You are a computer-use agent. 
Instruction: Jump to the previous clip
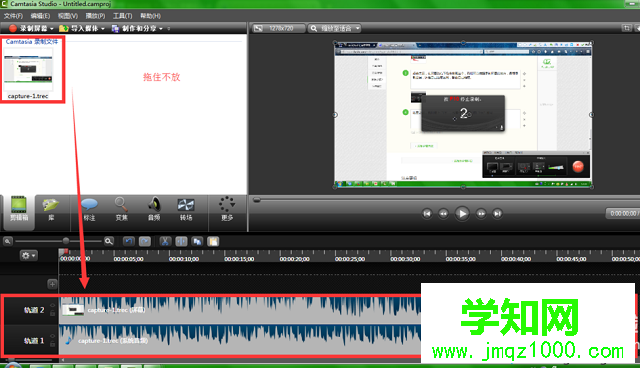click(x=427, y=213)
